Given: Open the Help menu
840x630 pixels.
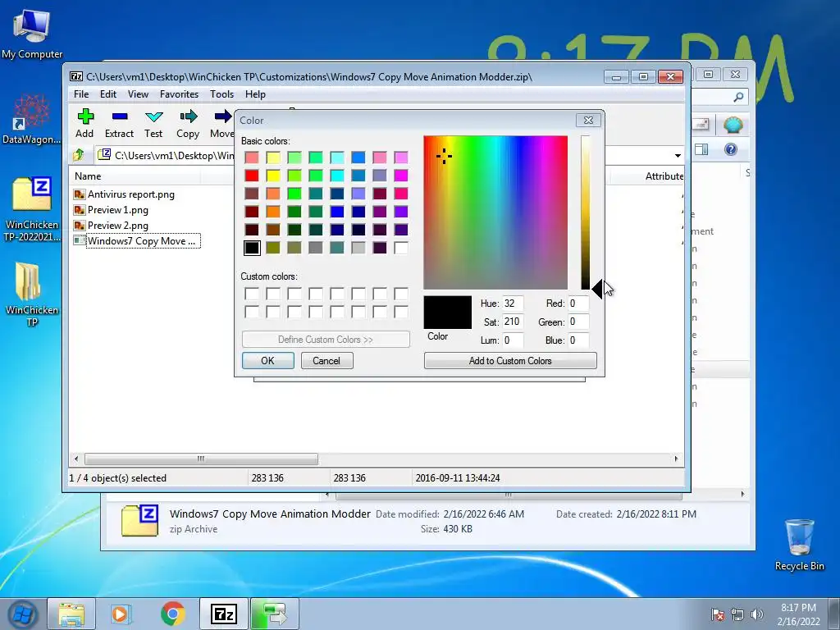Looking at the screenshot, I should point(256,94).
